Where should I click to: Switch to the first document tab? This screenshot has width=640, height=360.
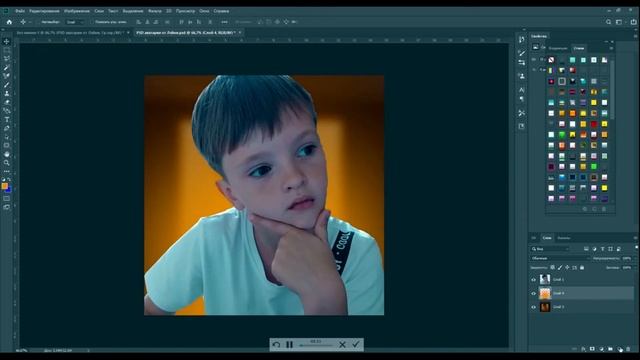(x=69, y=32)
